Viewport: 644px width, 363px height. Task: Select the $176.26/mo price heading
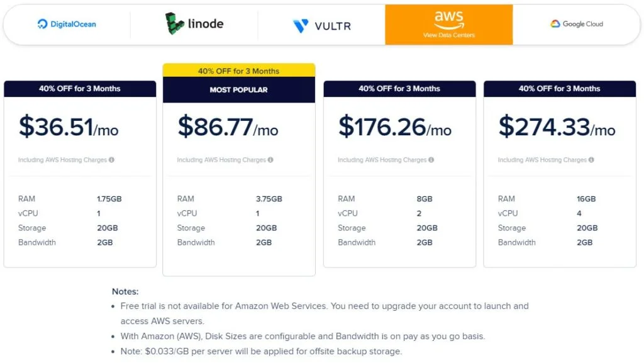[395, 126]
